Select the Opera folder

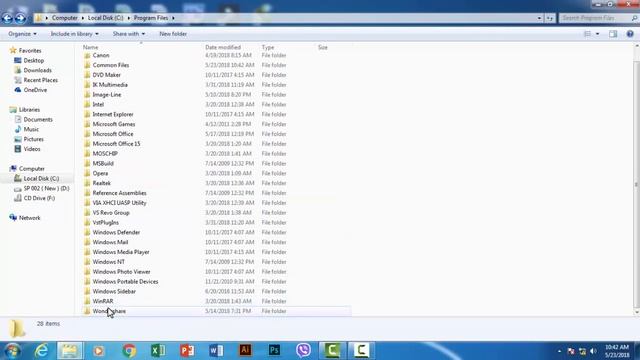coord(100,173)
